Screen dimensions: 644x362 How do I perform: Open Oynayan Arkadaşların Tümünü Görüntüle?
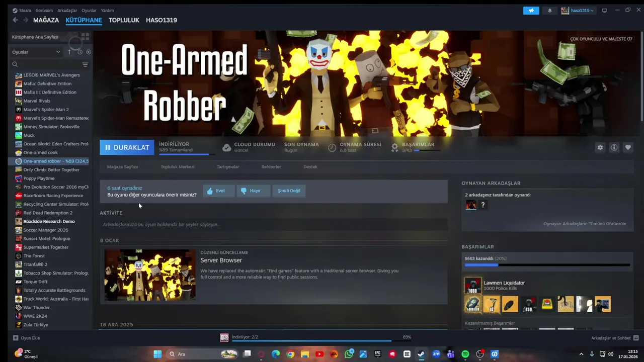click(585, 224)
